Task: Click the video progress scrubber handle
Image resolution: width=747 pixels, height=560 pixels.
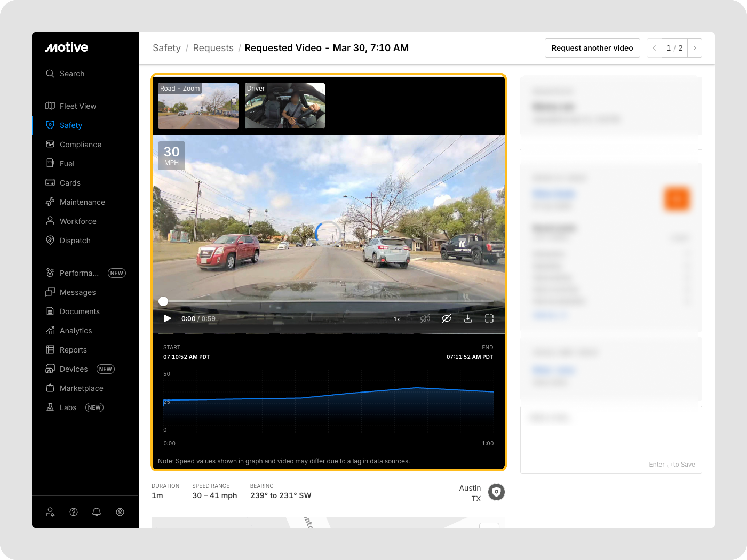Action: click(x=163, y=301)
